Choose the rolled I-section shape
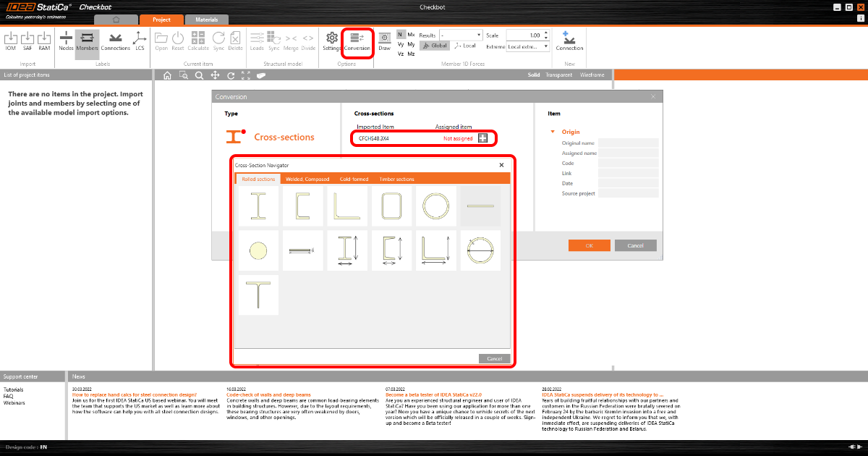This screenshot has height=456, width=868. click(x=258, y=206)
